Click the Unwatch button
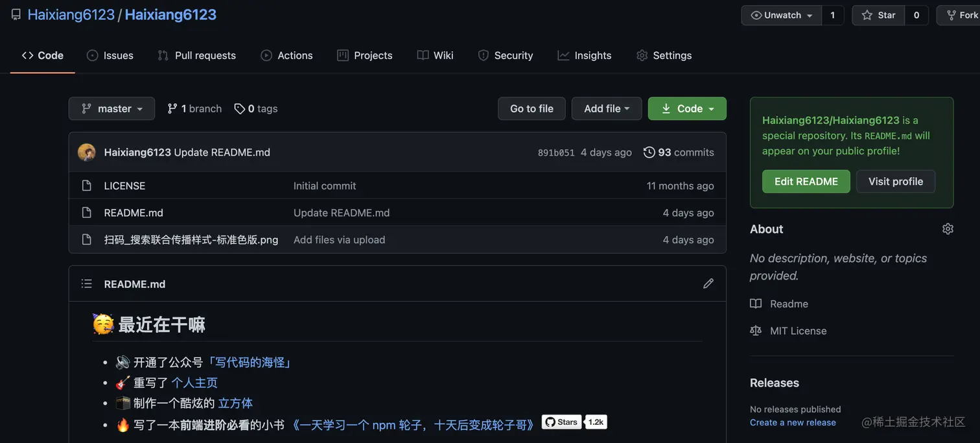The width and height of the screenshot is (980, 443). point(782,15)
